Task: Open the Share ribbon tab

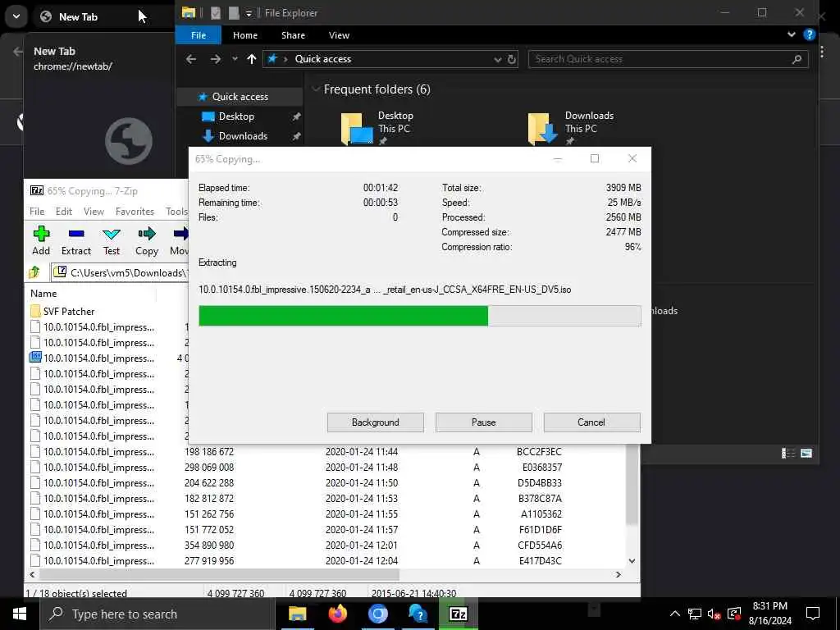Action: [x=293, y=35]
